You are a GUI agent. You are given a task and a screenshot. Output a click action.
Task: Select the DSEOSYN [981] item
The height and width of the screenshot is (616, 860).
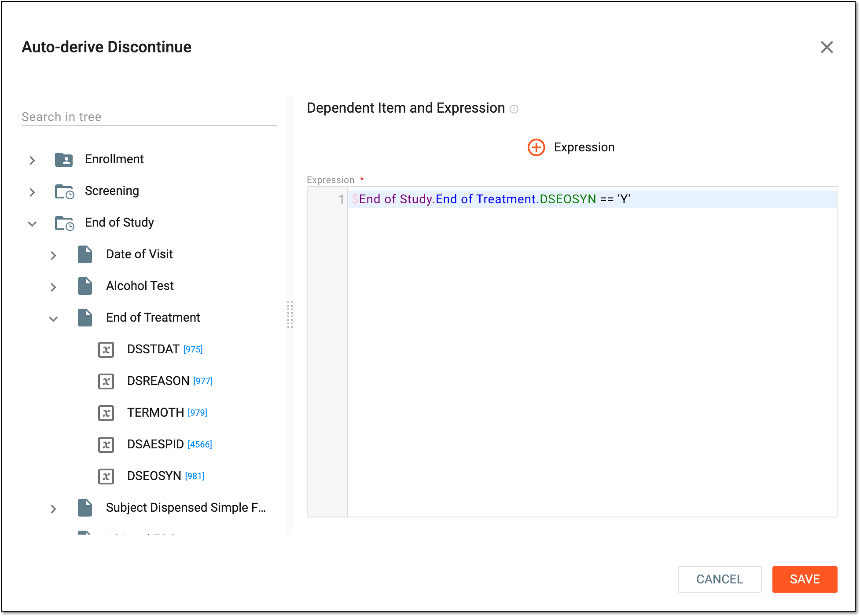[166, 476]
